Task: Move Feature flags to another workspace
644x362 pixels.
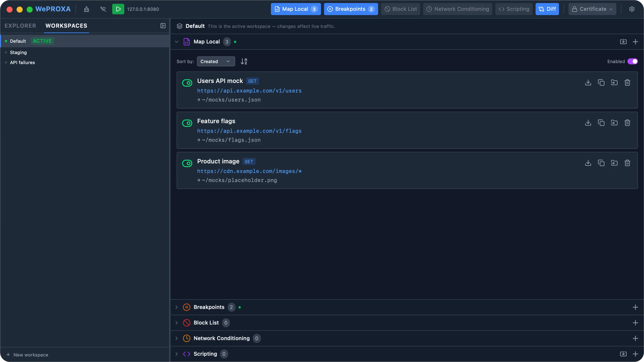Action: [614, 123]
